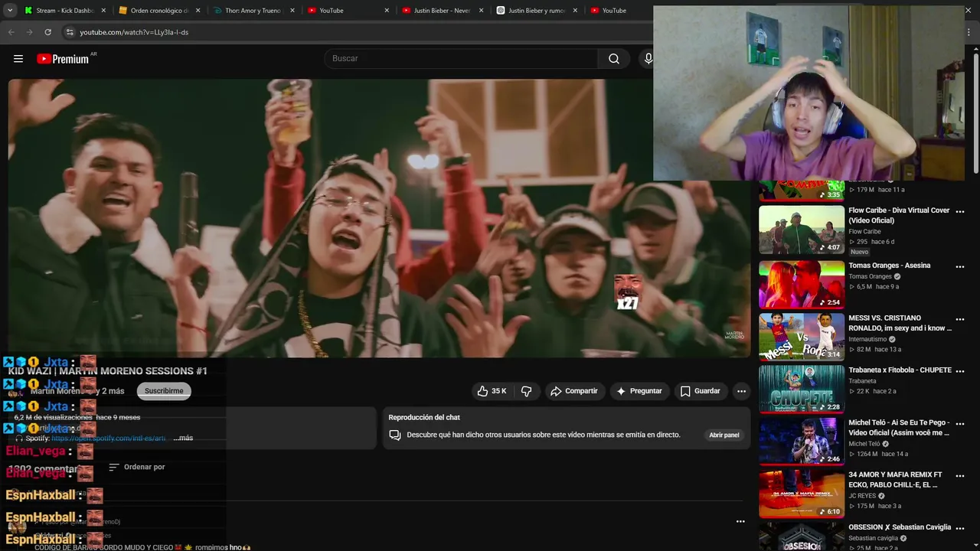Open Flow Caribe Diva Virtual Cover thumbnail
Viewport: 980px width, 551px height.
pos(802,230)
